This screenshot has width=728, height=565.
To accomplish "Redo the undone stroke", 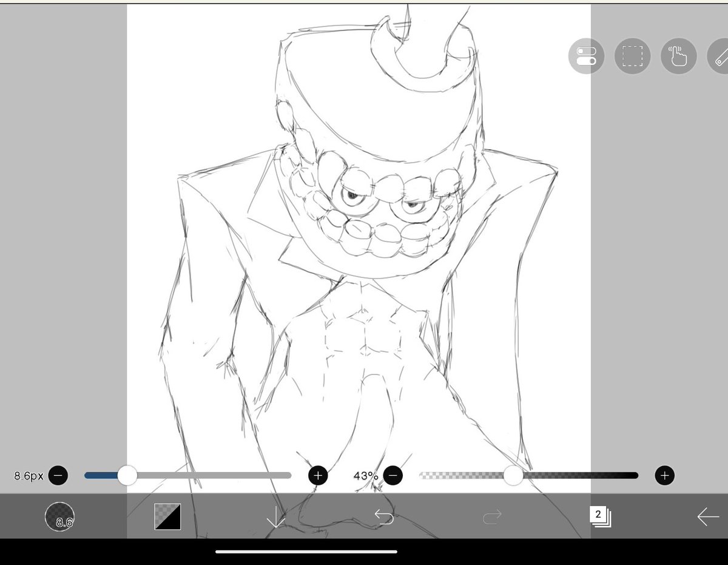I will point(493,518).
